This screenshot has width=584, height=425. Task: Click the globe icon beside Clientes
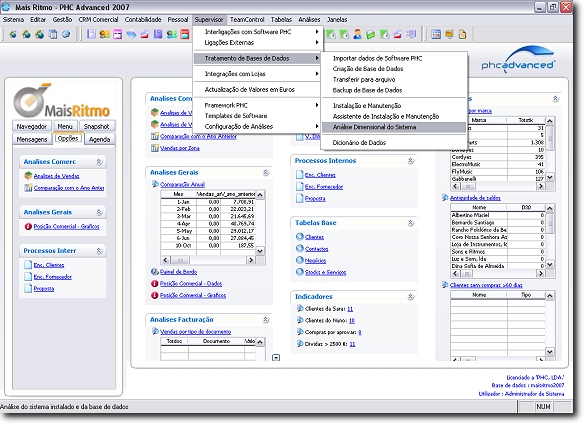click(x=300, y=237)
